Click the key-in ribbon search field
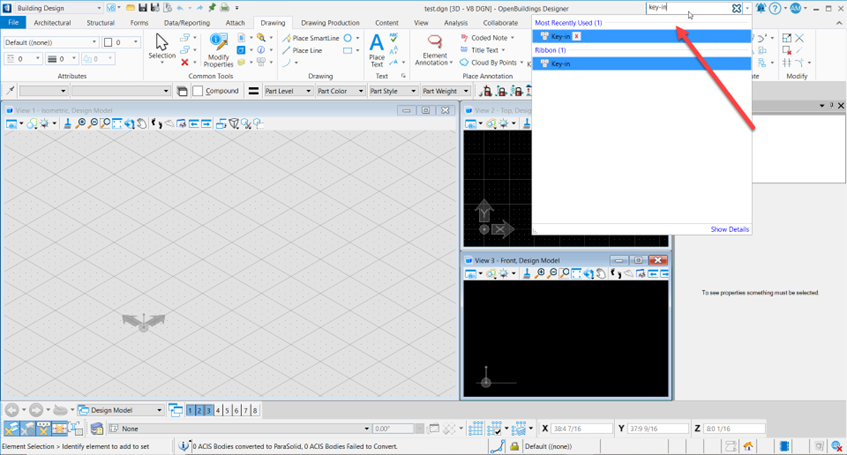847x455 pixels. (689, 8)
